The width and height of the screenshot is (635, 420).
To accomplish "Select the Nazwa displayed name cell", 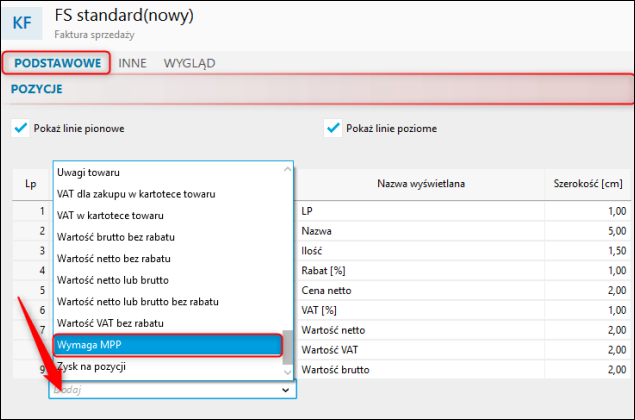I will tap(421, 231).
